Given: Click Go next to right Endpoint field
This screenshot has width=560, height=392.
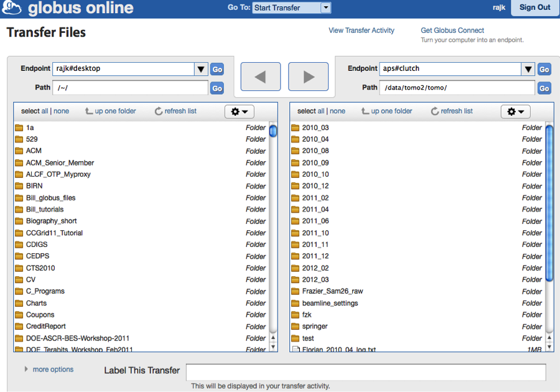Looking at the screenshot, I should (544, 69).
